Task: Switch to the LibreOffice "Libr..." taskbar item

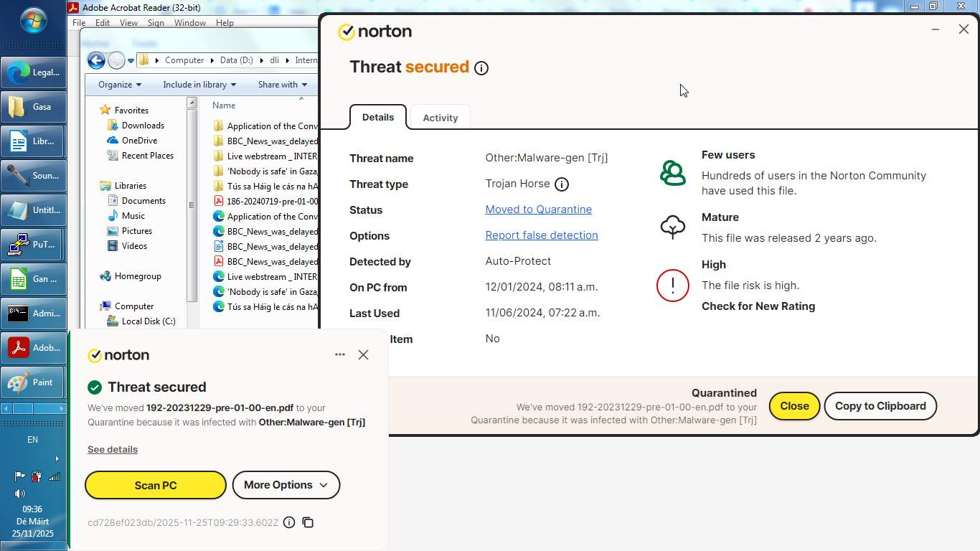Action: [34, 141]
